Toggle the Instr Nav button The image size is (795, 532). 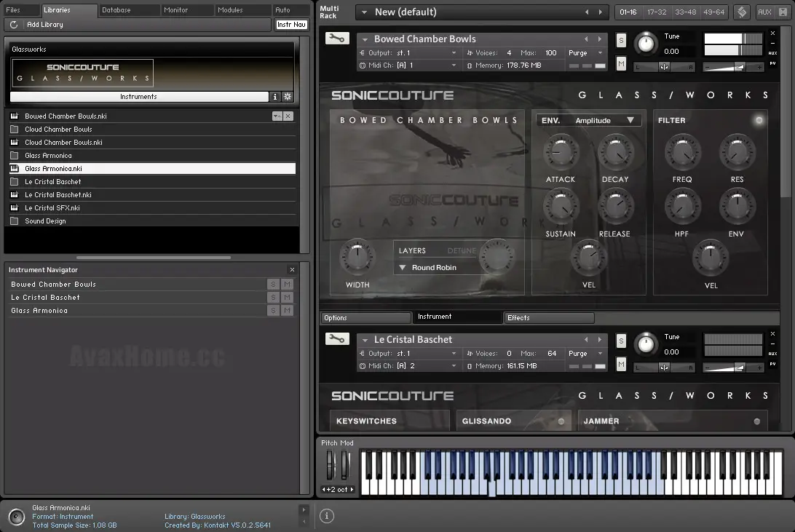291,24
